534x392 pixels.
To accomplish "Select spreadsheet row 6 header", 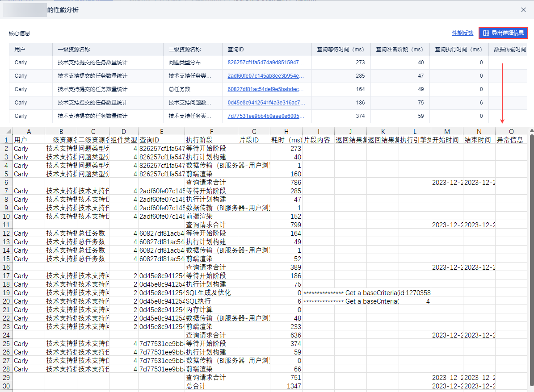I will [x=6, y=183].
